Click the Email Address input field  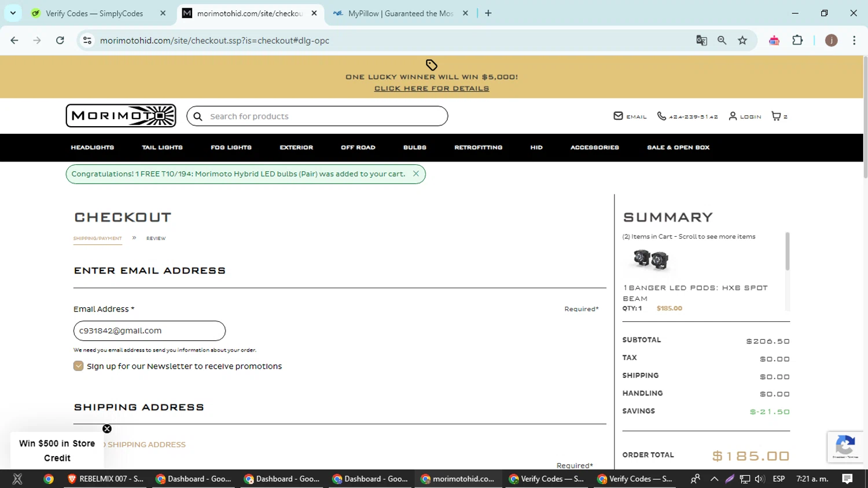(149, 331)
